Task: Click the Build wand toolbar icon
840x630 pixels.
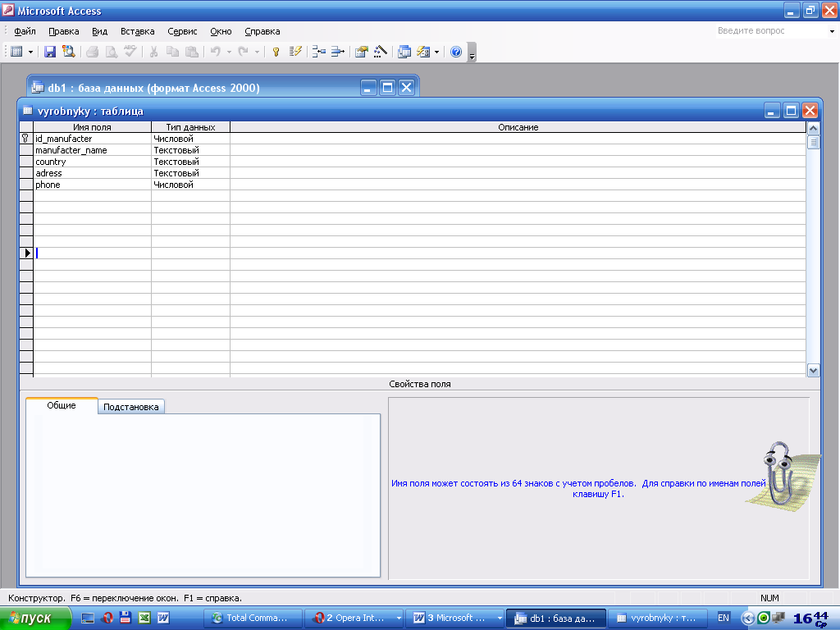Action: [381, 52]
